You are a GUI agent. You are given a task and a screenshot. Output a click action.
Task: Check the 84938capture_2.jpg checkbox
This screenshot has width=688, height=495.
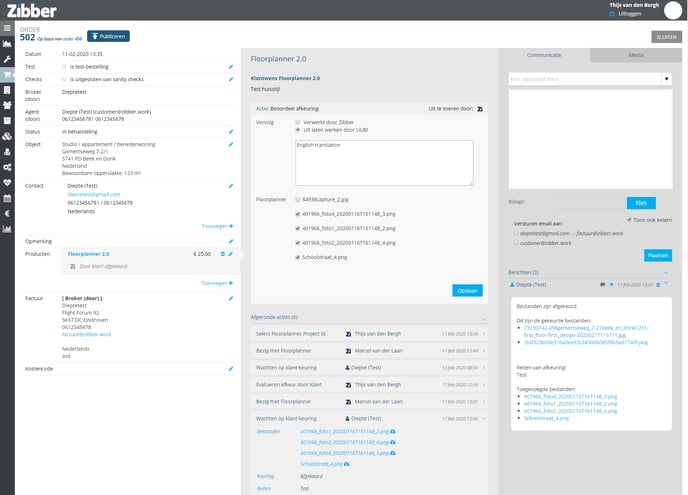[x=298, y=199]
